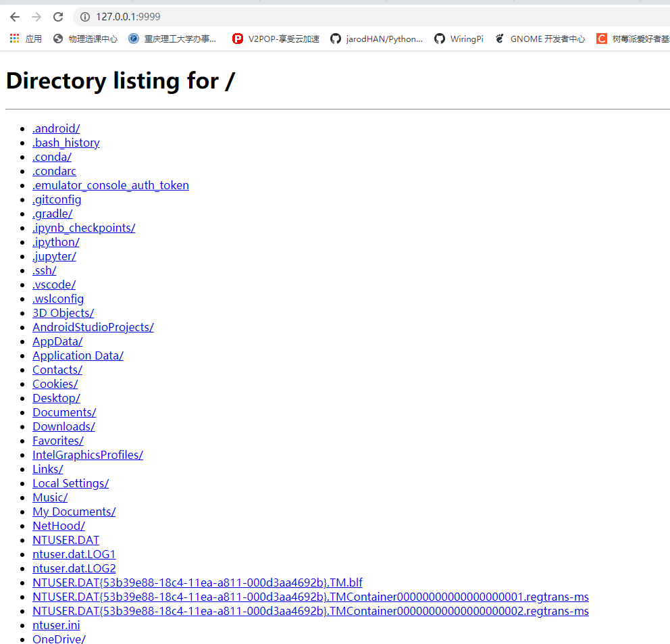Open the Favorites/ folder link
This screenshot has width=670, height=644.
point(58,441)
